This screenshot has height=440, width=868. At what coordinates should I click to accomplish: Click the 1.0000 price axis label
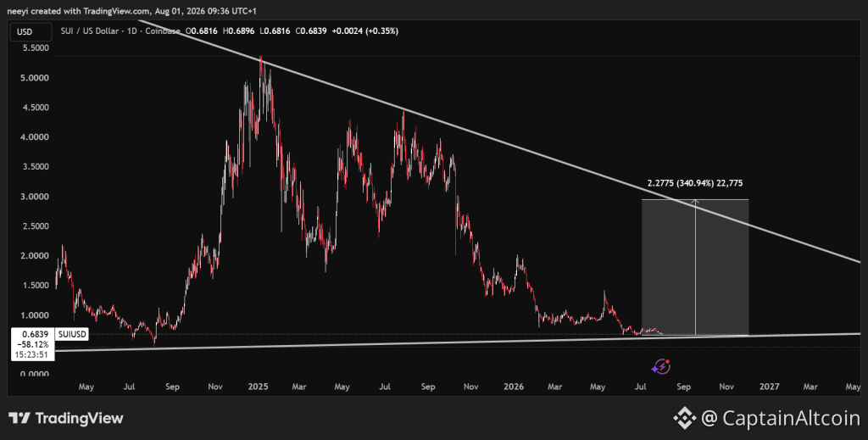coord(34,315)
